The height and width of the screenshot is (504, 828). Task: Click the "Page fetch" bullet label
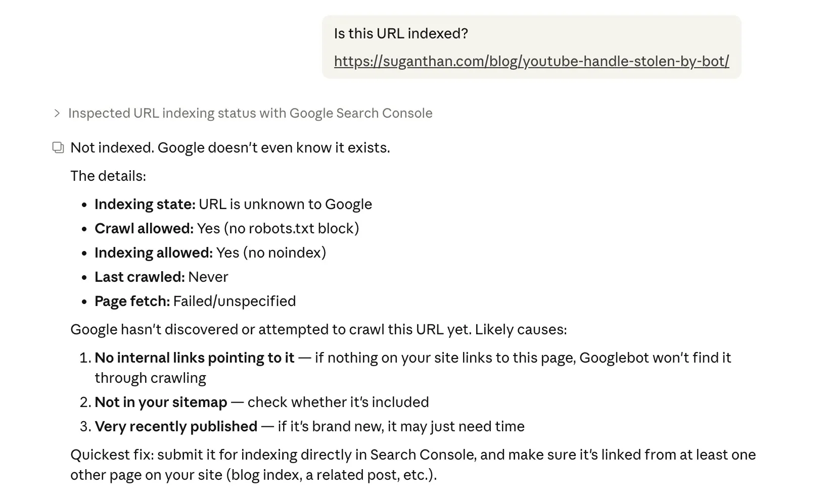[132, 301]
